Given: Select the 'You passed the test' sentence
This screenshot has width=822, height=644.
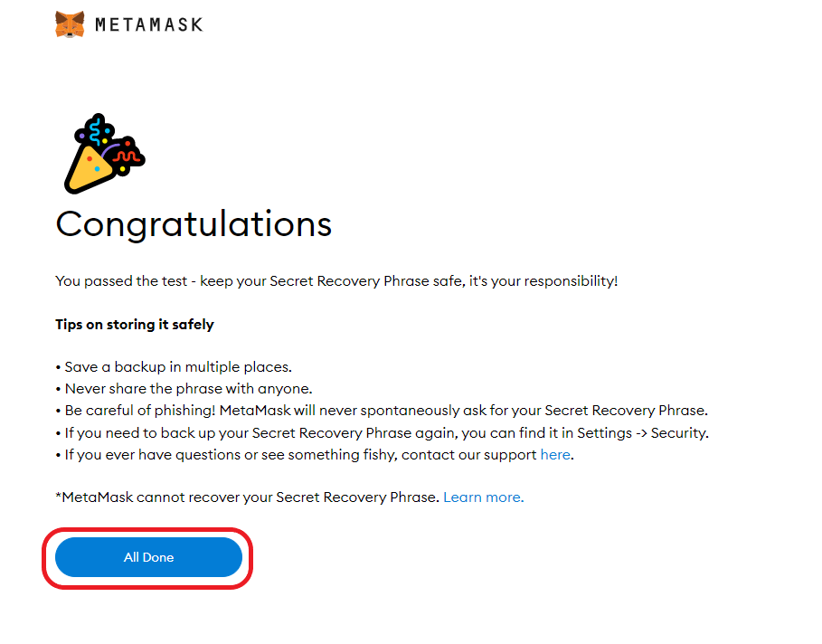Looking at the screenshot, I should tap(336, 281).
